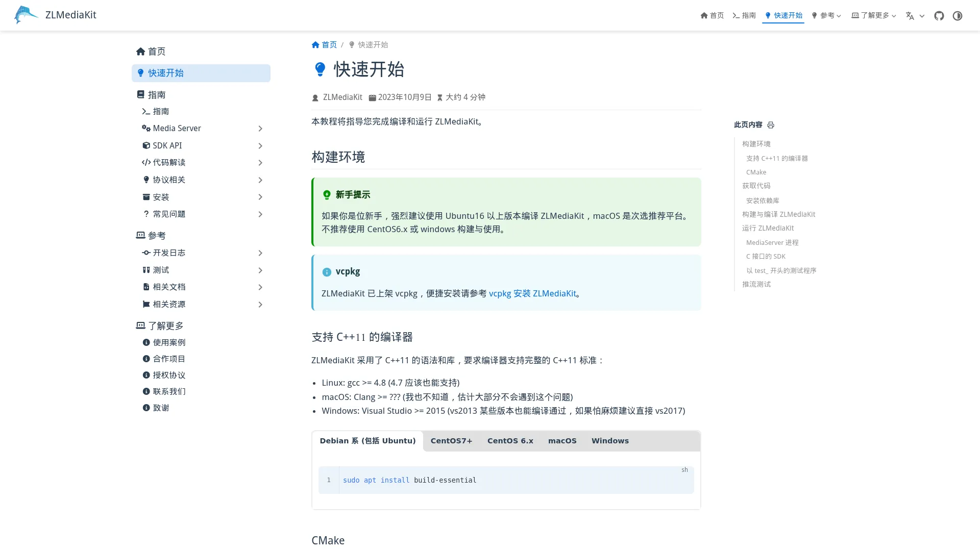Click the 参考 section header in sidebar
The height and width of the screenshot is (551, 980).
point(151,236)
